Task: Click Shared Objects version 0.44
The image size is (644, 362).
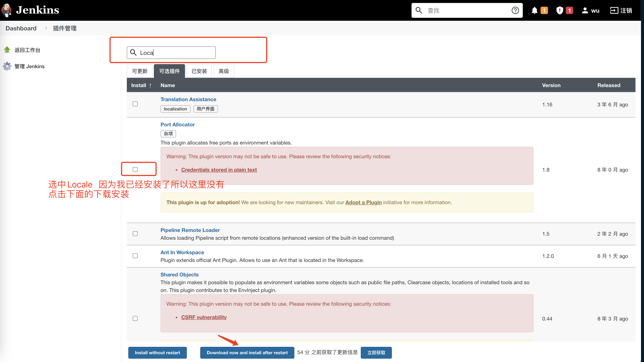Action: click(x=547, y=318)
